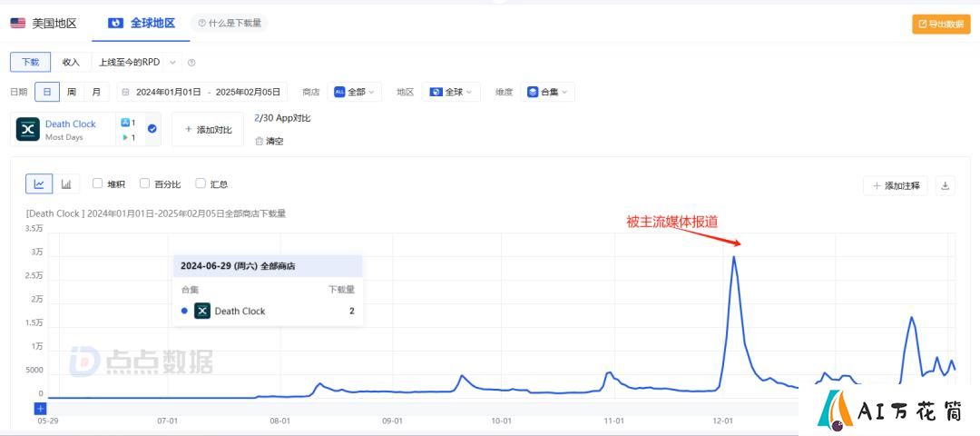
Task: Click the 导出数据 export button
Action: 941,25
